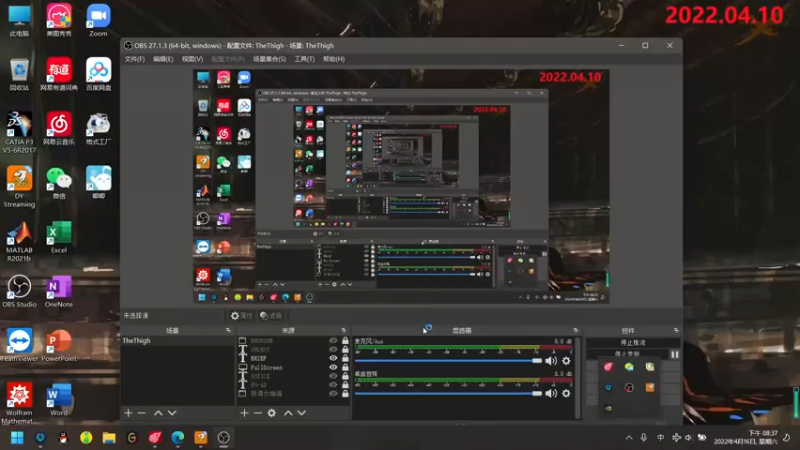Open File Explorer from the taskbar
The image size is (800, 450).
(x=109, y=438)
